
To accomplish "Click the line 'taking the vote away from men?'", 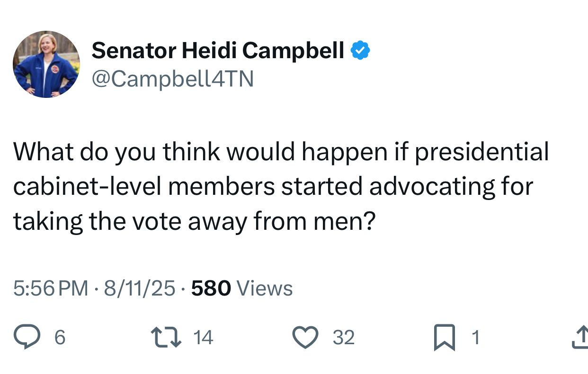I will (194, 220).
